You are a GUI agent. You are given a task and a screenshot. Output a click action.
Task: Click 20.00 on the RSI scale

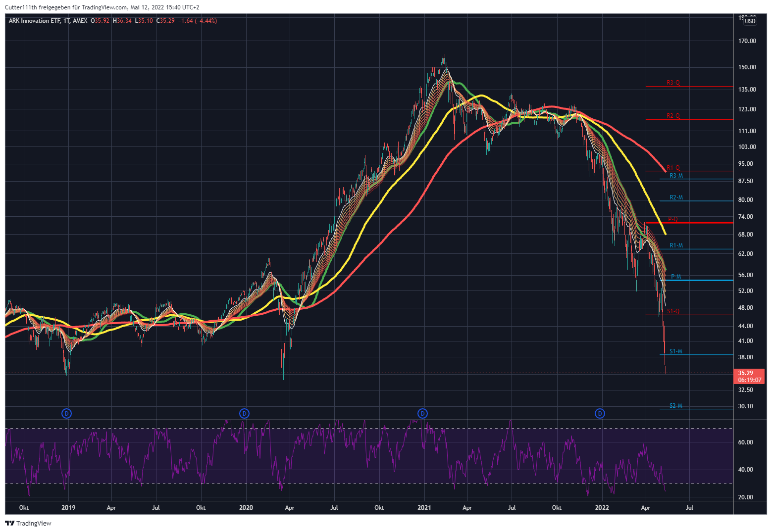tap(746, 497)
